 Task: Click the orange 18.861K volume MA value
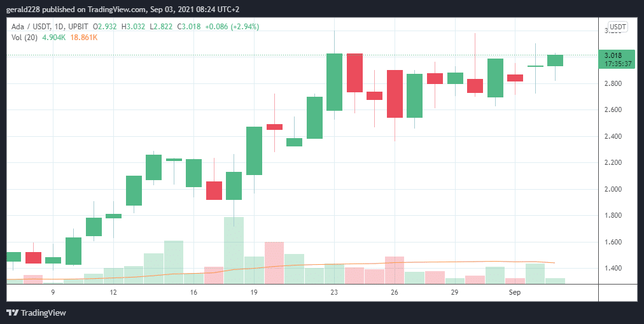pyautogui.click(x=83, y=38)
